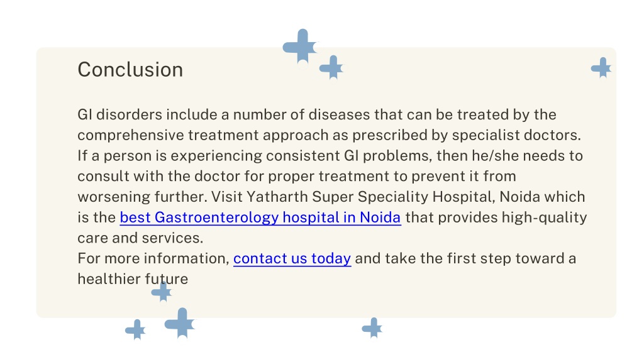Click the plus icon at the card's top-right corner
This screenshot has height=362, width=644.
[602, 68]
